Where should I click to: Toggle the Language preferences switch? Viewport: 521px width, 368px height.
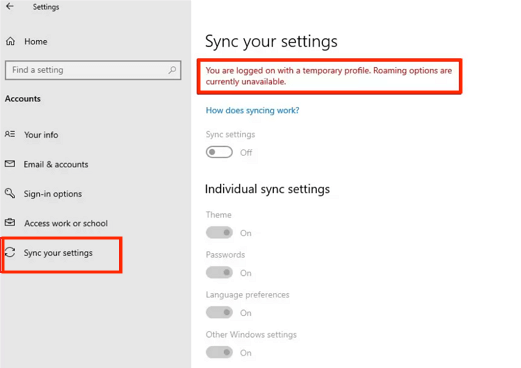pos(219,312)
